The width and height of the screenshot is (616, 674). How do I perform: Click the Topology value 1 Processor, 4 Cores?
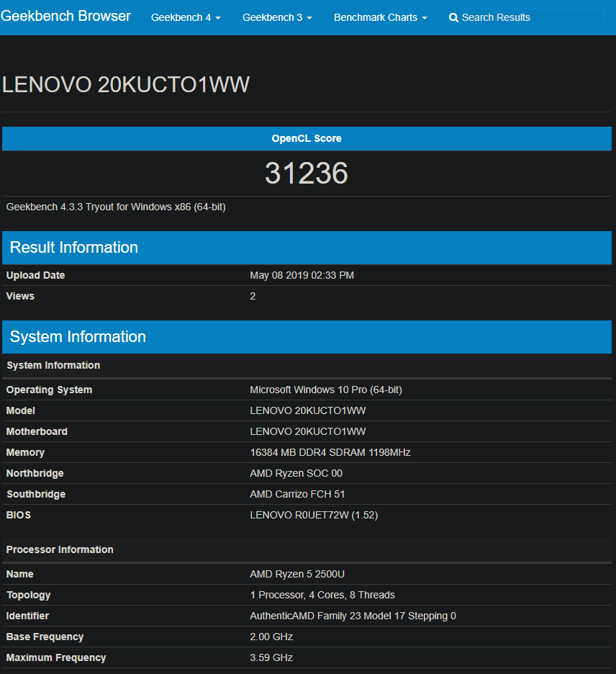pos(322,595)
